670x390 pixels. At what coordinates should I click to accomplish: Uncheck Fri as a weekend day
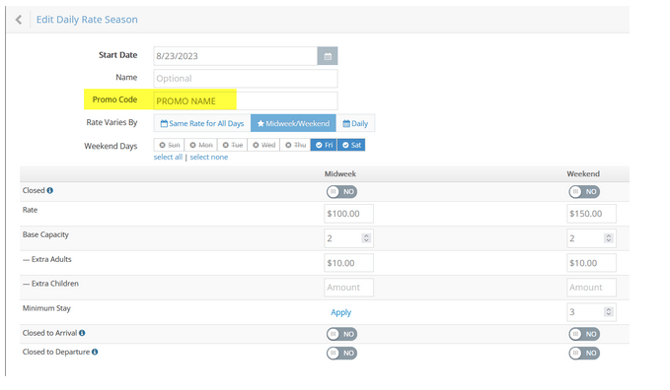[324, 145]
